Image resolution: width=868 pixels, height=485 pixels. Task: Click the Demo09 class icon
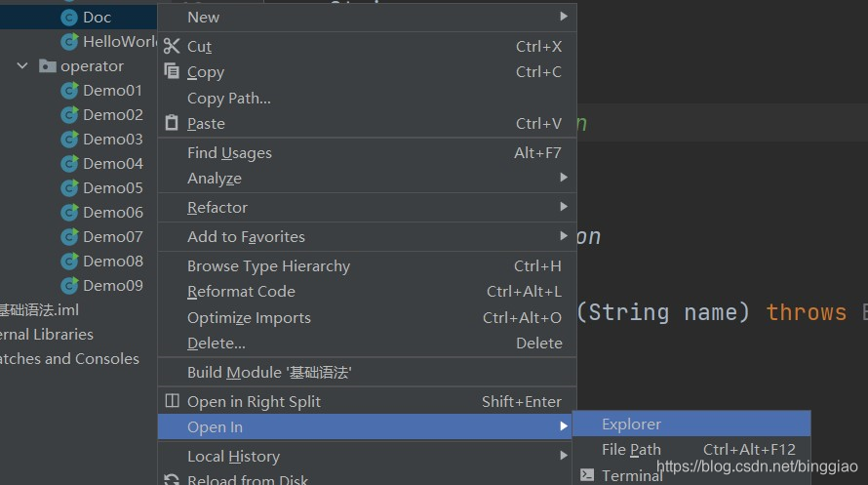tap(69, 286)
